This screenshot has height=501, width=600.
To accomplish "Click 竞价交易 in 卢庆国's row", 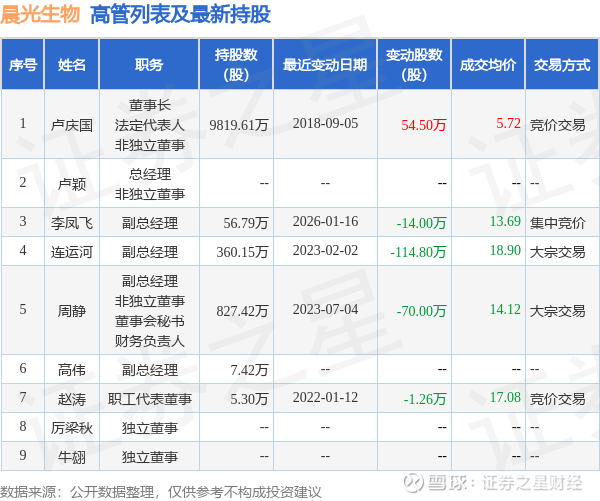I will click(558, 125).
